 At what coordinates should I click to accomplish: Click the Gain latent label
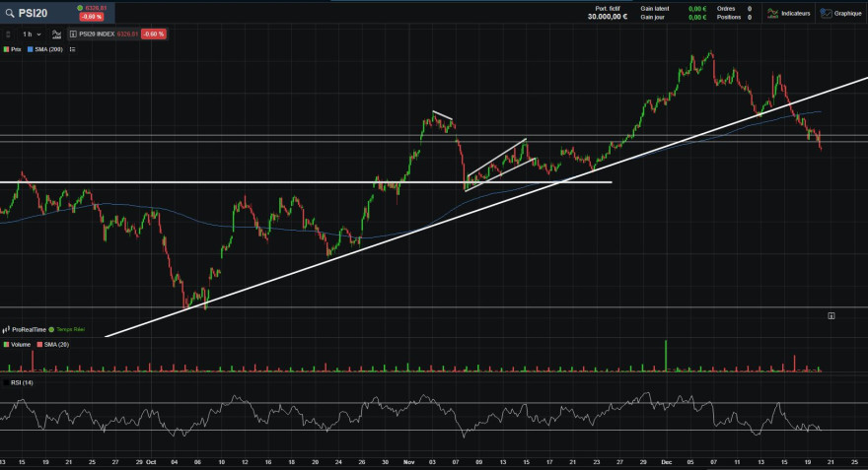pyautogui.click(x=655, y=9)
